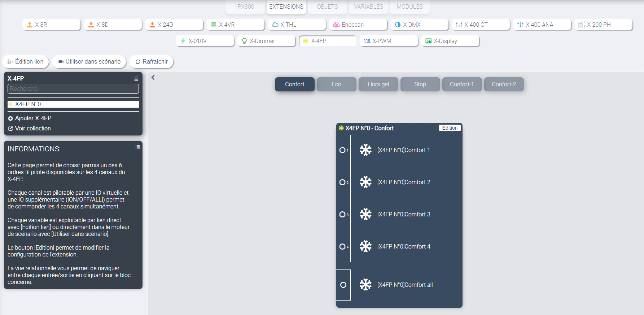Open the X-8D extension page

click(x=113, y=25)
